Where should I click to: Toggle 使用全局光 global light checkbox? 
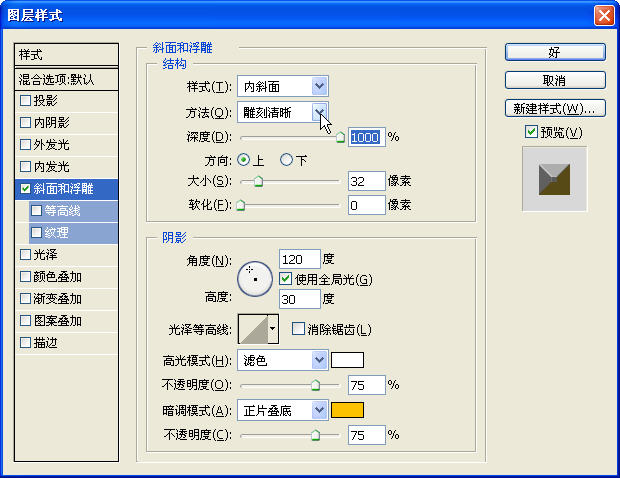pyautogui.click(x=285, y=279)
